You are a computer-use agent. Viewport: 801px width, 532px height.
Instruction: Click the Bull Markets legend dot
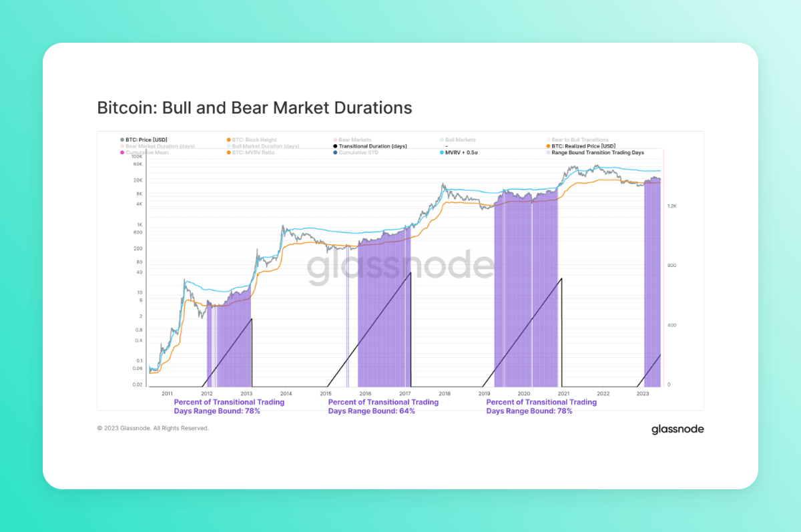click(x=441, y=140)
